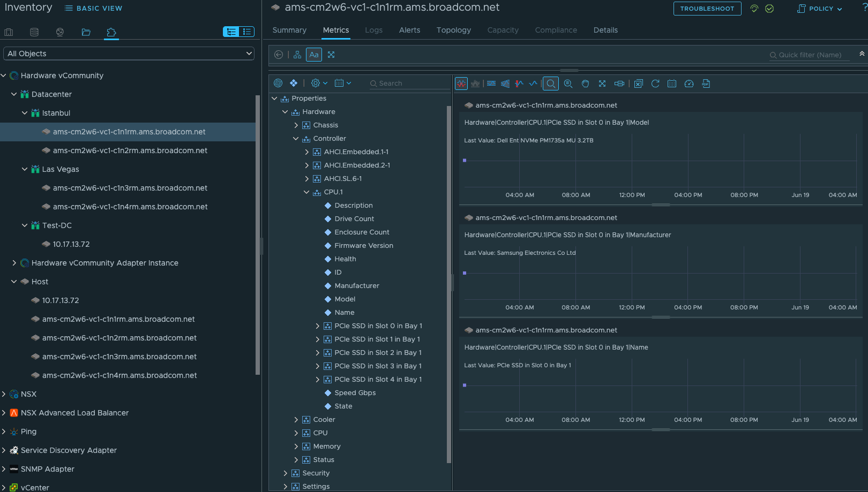
Task: Refresh the charts
Action: (x=655, y=84)
